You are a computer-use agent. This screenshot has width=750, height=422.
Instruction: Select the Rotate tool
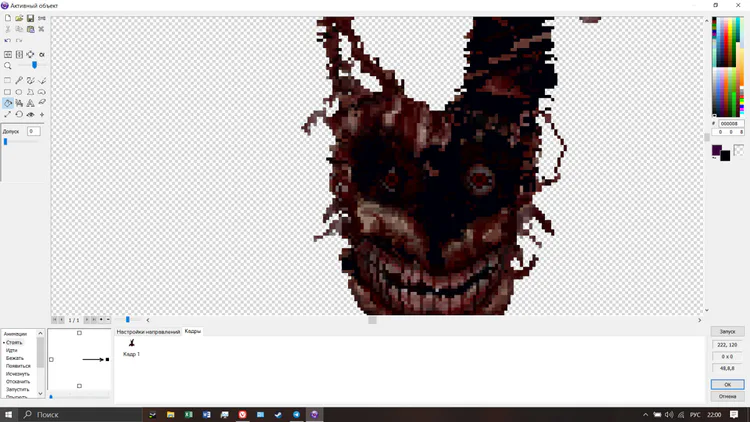point(19,114)
